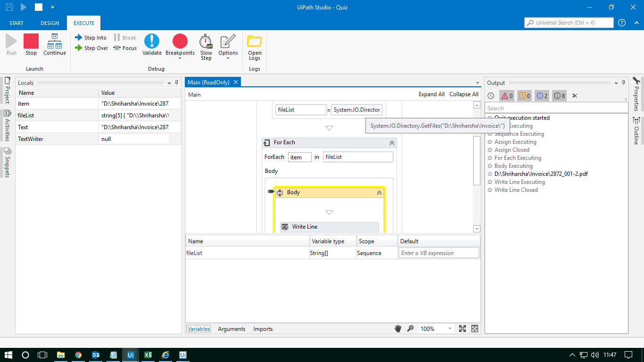Pin the Output panel
The width and height of the screenshot is (644, 362).
623,82
